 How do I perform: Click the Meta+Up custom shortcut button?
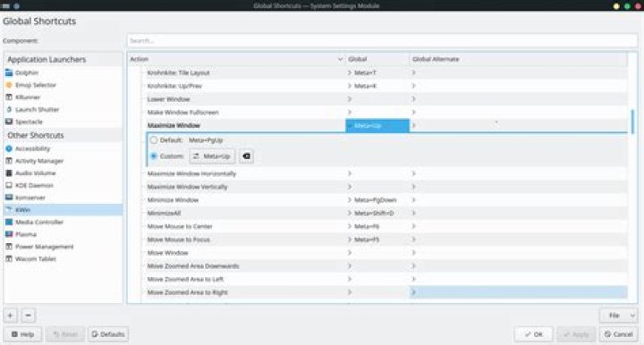(212, 156)
